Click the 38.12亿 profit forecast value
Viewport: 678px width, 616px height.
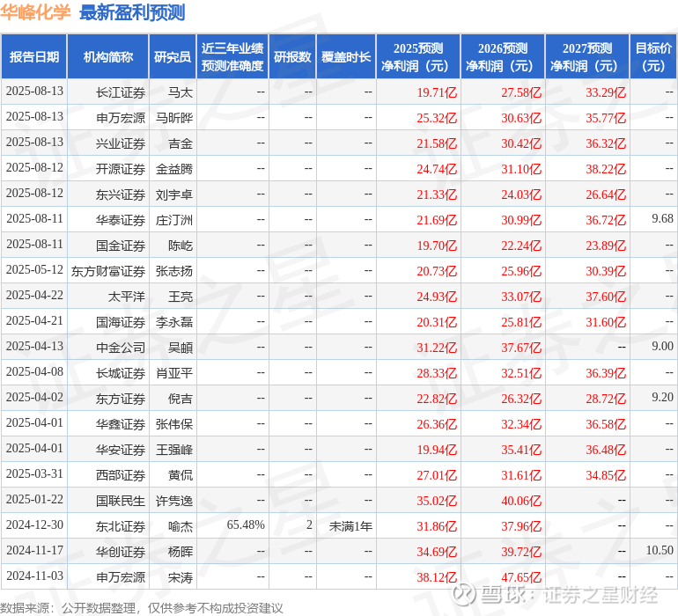(x=437, y=577)
